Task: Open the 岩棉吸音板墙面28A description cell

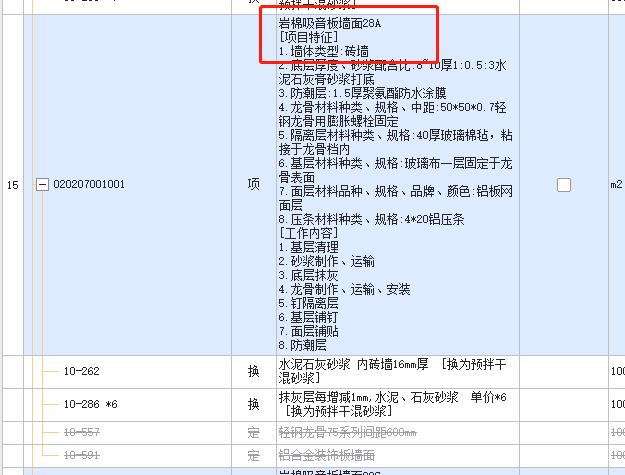Action: 397,185
